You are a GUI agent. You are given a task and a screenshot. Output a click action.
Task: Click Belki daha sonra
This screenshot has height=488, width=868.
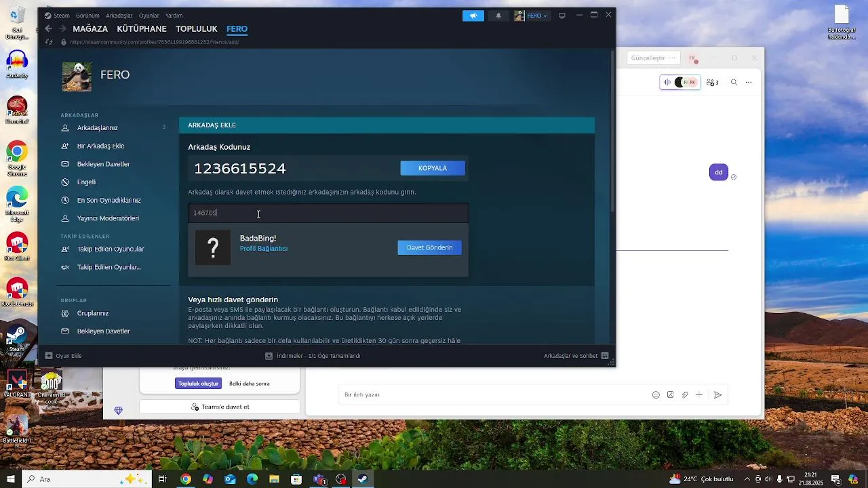point(250,384)
